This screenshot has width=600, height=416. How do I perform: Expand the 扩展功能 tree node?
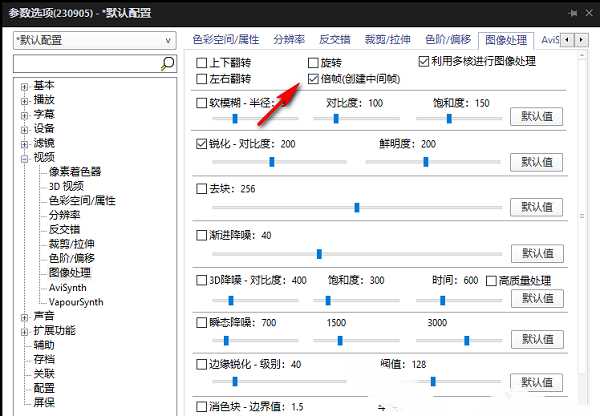tap(24, 332)
